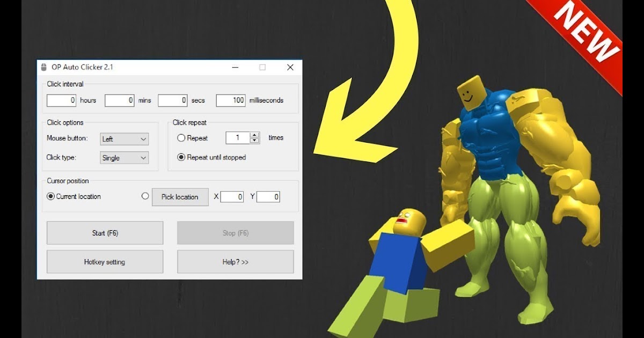The width and height of the screenshot is (644, 338).
Task: Choose Current location radio button
Action: point(51,196)
